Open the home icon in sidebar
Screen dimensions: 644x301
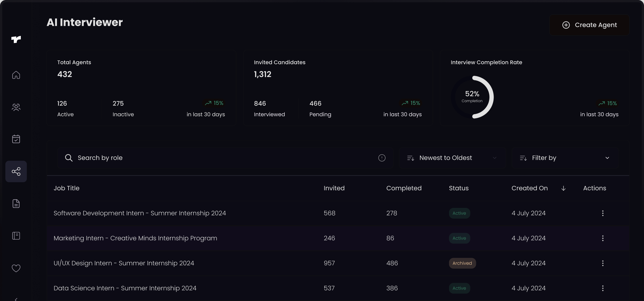pyautogui.click(x=16, y=75)
